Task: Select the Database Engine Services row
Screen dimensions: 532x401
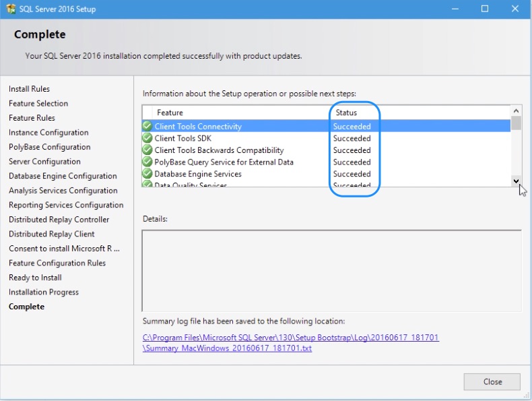Action: (326, 174)
